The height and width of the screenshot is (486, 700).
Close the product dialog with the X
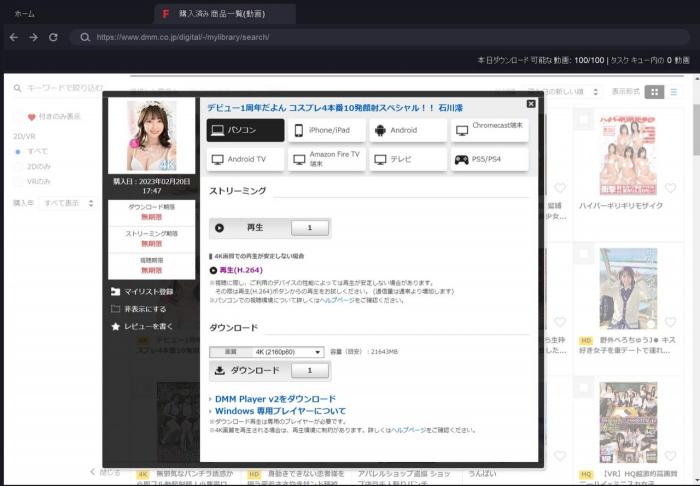[x=531, y=104]
